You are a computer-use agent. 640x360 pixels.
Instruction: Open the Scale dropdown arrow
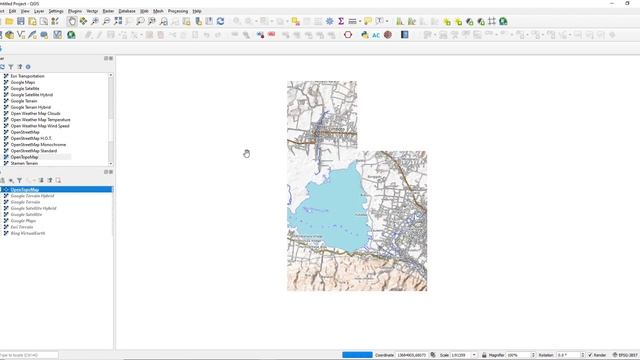tap(474, 355)
